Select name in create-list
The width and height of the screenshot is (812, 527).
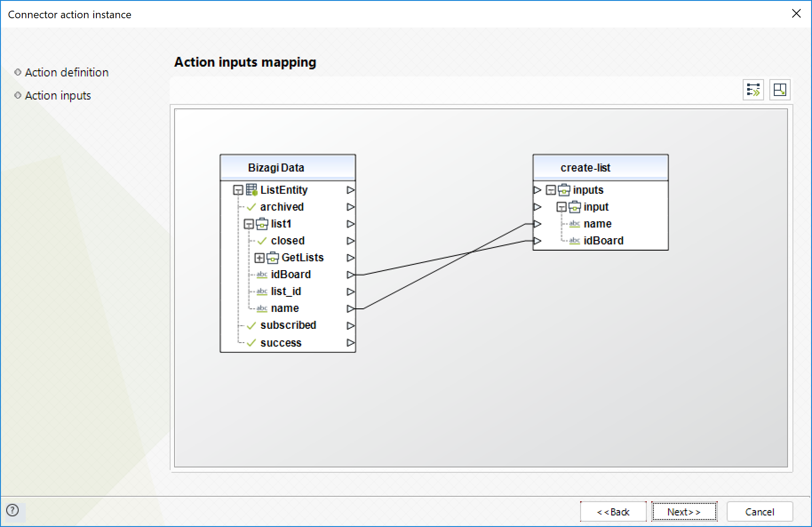tap(597, 224)
